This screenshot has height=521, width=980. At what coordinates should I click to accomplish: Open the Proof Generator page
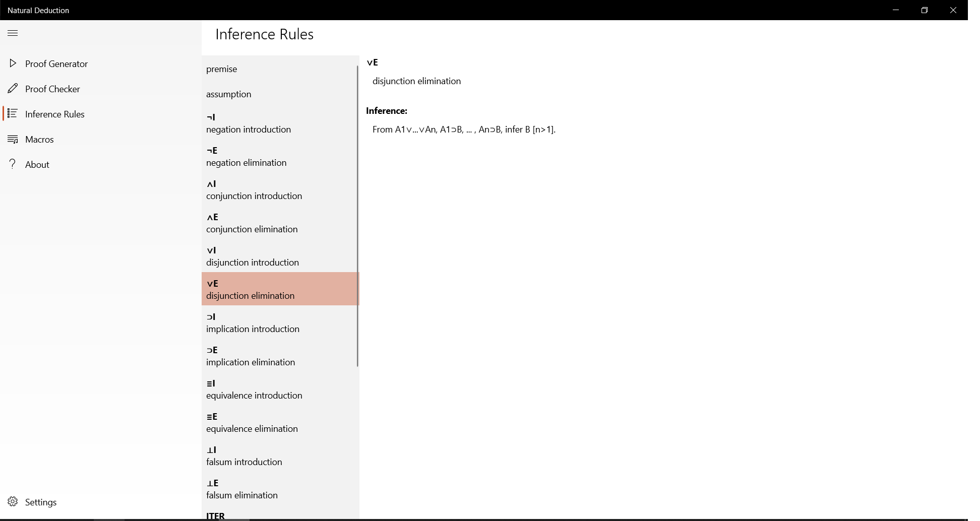56,64
